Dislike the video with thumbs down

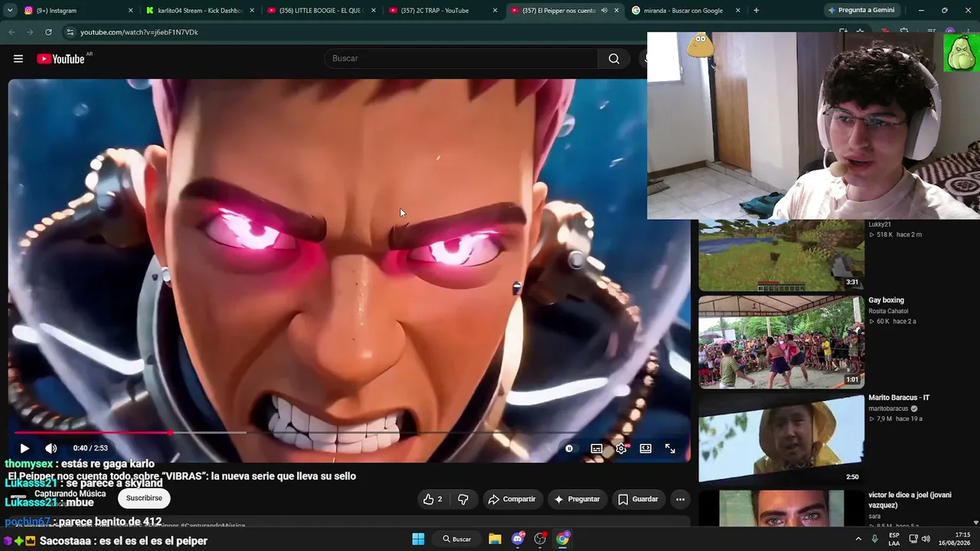[x=463, y=499]
